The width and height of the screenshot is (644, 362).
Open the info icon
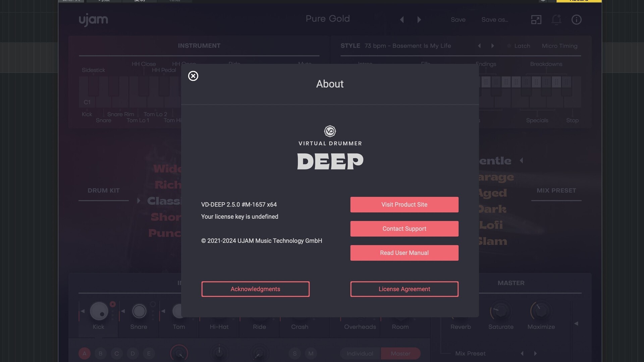coord(576,20)
